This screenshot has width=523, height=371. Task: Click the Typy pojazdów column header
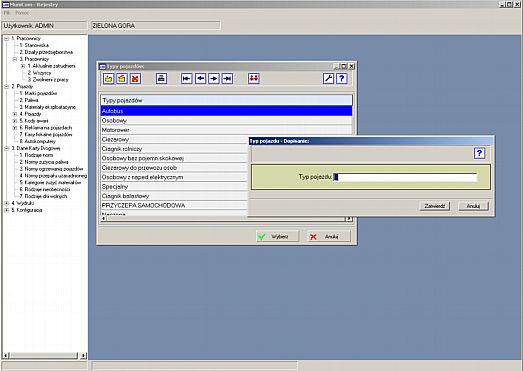pos(226,100)
